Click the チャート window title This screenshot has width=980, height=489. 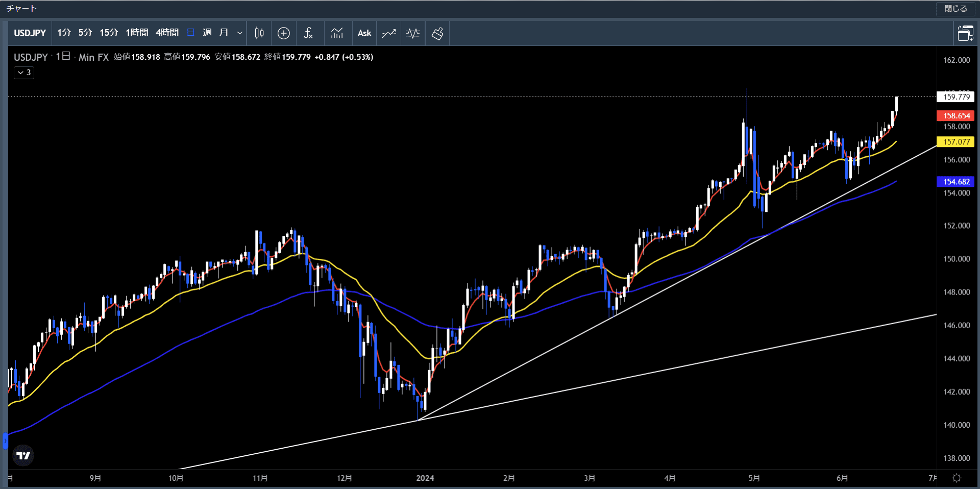[x=22, y=9]
